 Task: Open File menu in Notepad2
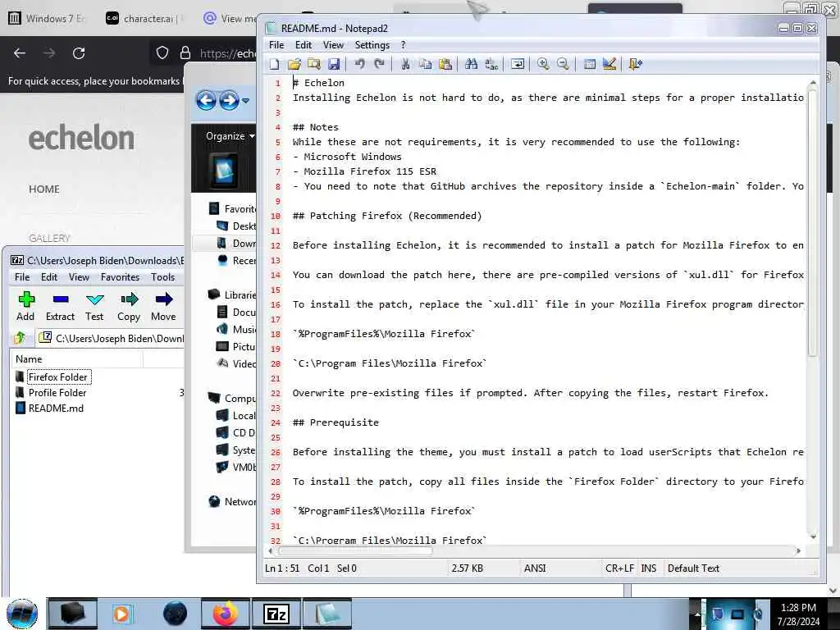point(276,45)
